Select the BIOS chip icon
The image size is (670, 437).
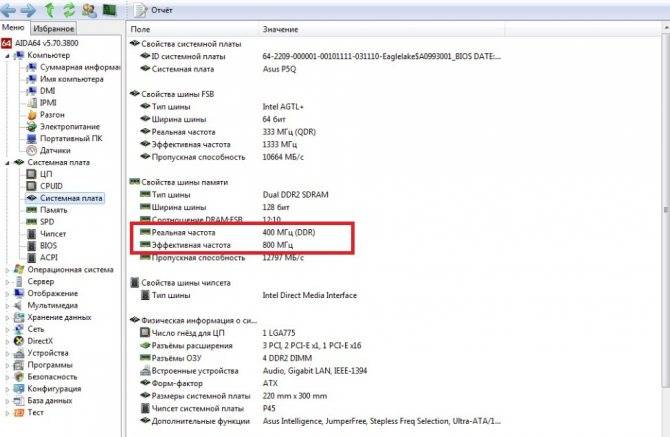pyautogui.click(x=31, y=246)
